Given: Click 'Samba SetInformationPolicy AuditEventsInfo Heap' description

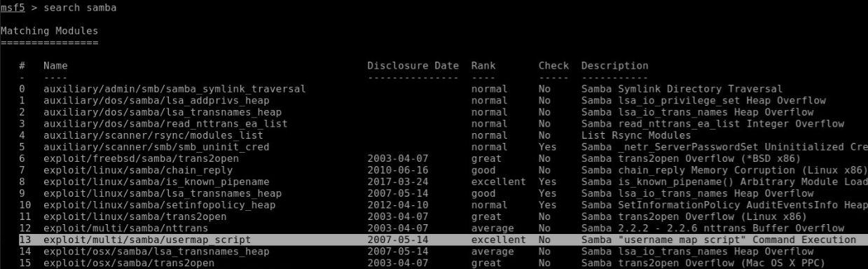Looking at the screenshot, I should click(x=724, y=205).
